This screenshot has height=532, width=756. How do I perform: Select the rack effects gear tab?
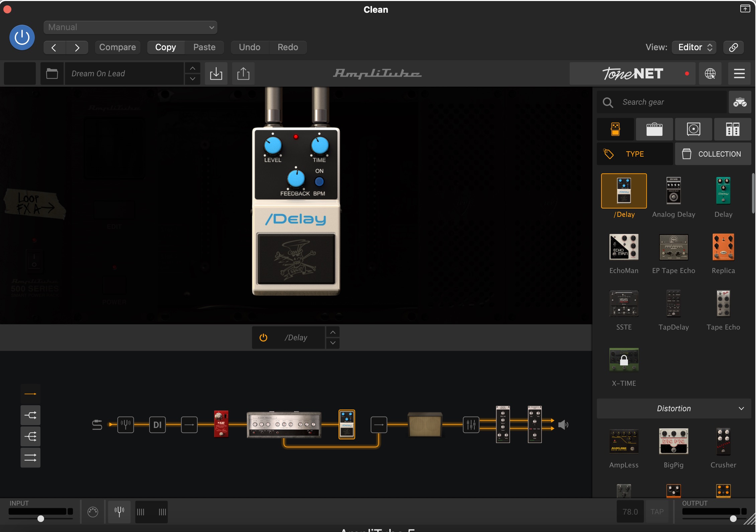pos(733,129)
